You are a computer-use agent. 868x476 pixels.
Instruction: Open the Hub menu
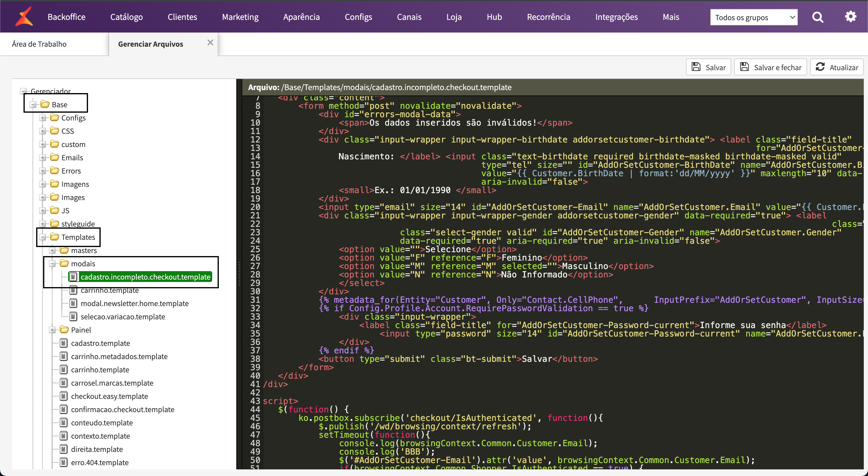coord(494,17)
